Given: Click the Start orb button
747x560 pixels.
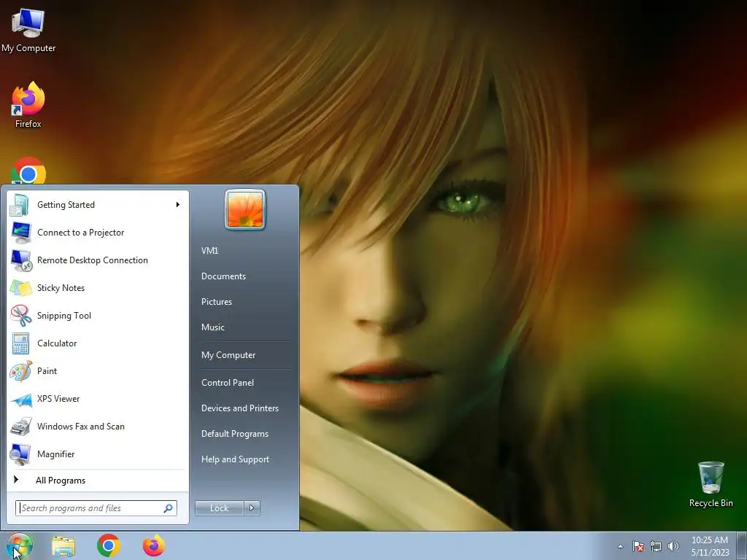Looking at the screenshot, I should (x=20, y=545).
